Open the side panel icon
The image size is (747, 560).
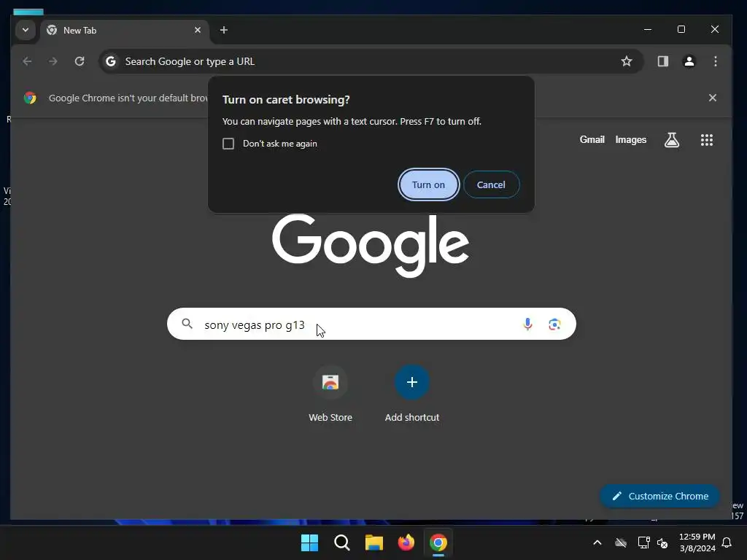point(662,61)
